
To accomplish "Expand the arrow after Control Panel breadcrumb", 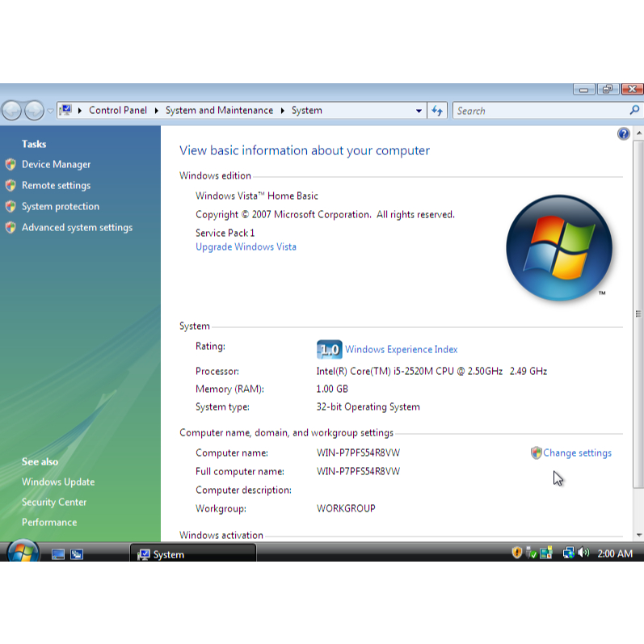I will pyautogui.click(x=157, y=111).
